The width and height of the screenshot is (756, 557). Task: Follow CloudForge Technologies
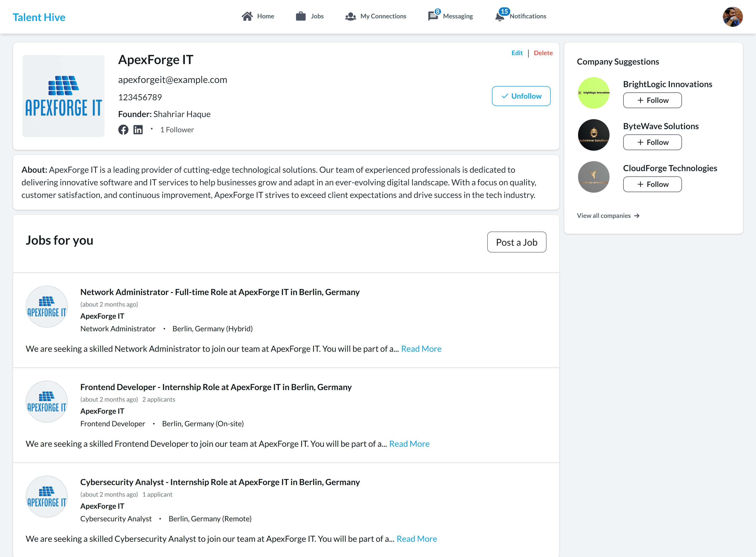[x=652, y=185]
